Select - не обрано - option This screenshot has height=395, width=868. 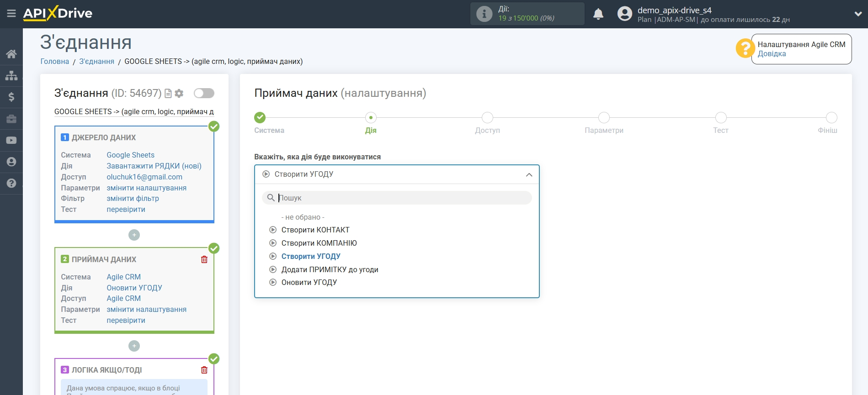[x=303, y=217]
